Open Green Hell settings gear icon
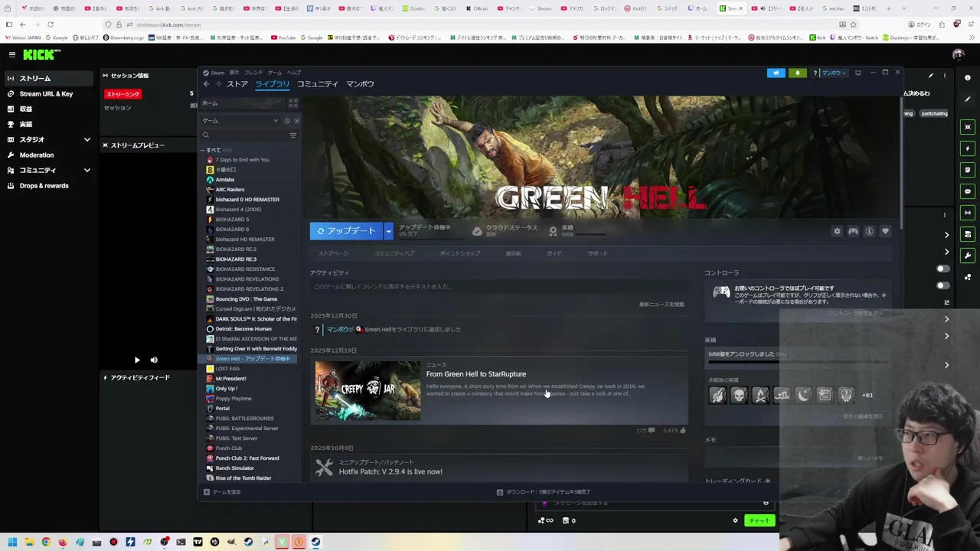 [837, 232]
